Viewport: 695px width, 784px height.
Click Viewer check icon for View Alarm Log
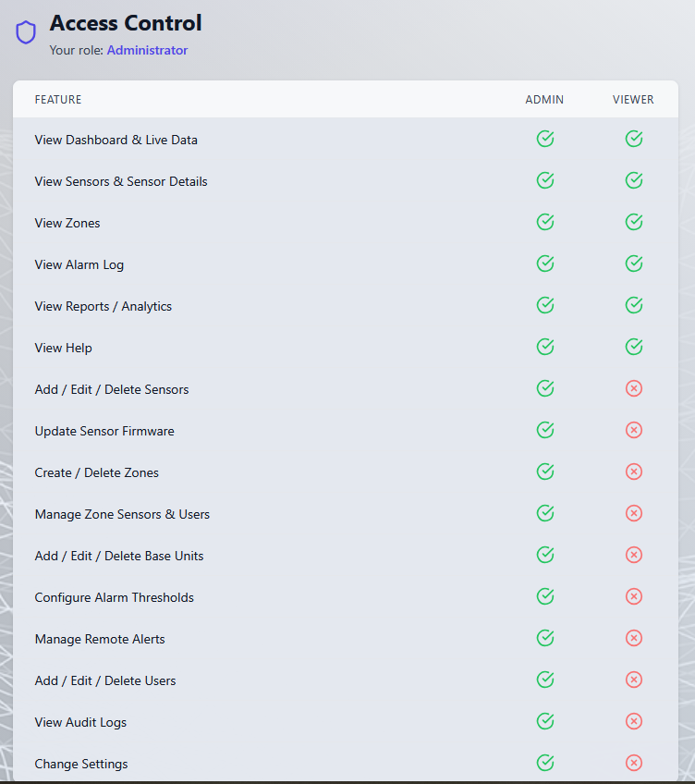click(633, 263)
